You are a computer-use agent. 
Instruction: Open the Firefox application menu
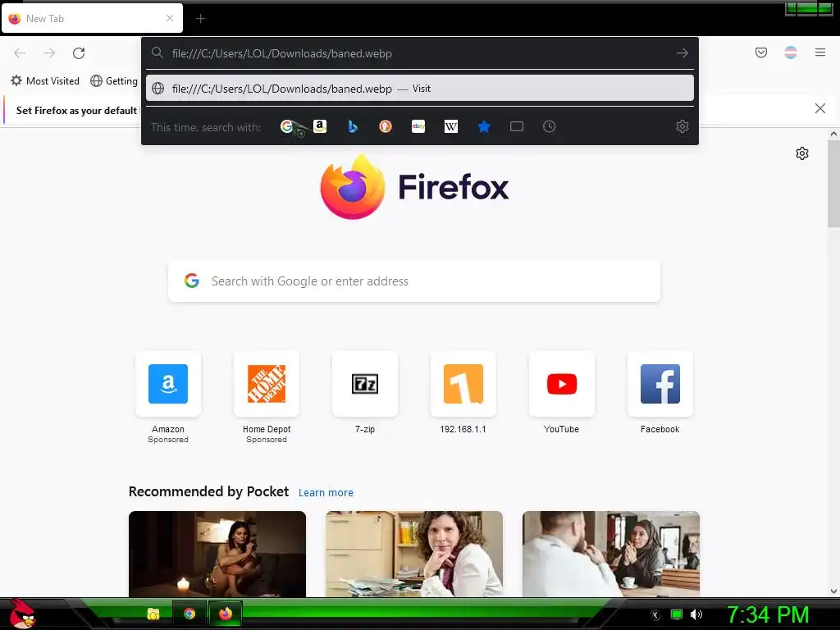pos(820,52)
